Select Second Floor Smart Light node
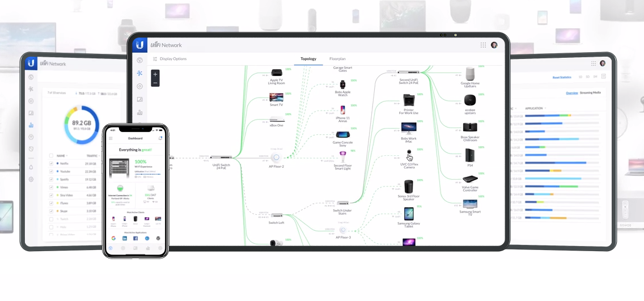This screenshot has height=301, width=644. (342, 160)
